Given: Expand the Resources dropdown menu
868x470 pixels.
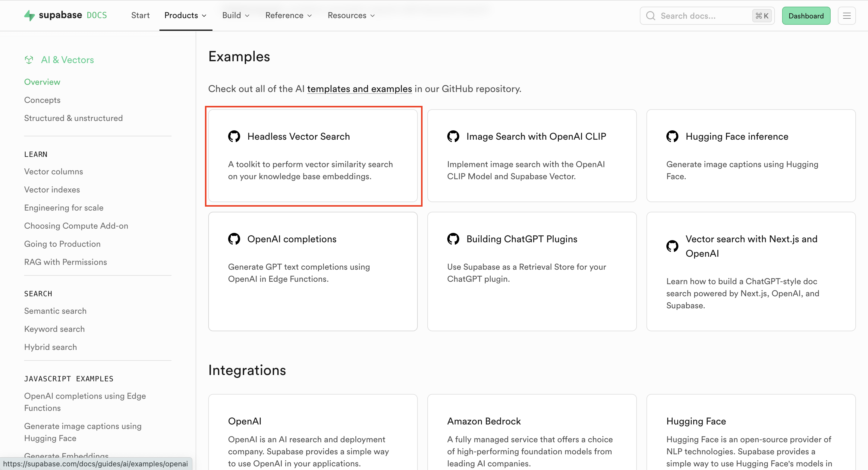Looking at the screenshot, I should (x=351, y=15).
